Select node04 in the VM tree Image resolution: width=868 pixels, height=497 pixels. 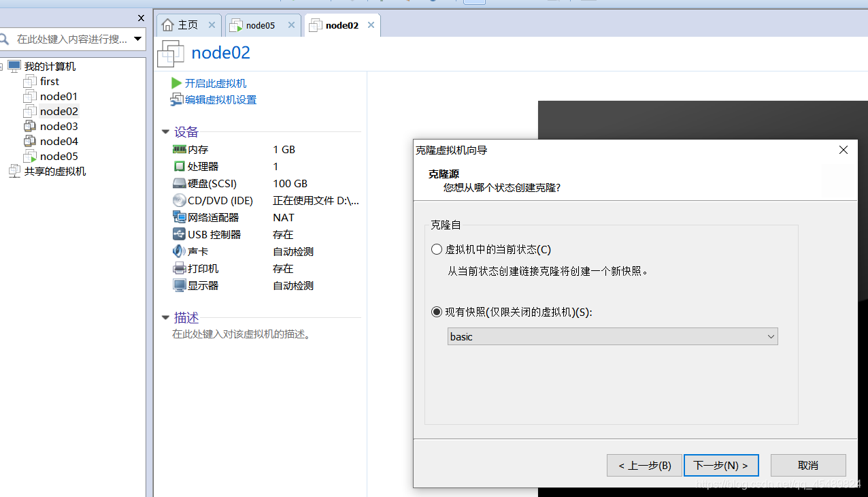point(59,141)
